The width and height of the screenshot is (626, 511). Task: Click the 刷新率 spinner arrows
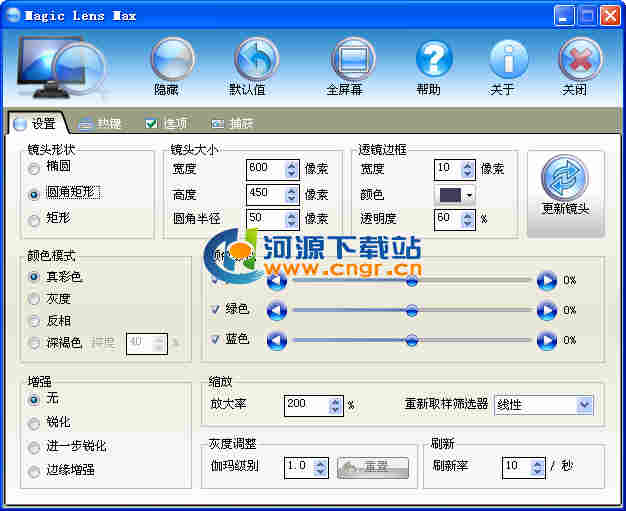537,467
